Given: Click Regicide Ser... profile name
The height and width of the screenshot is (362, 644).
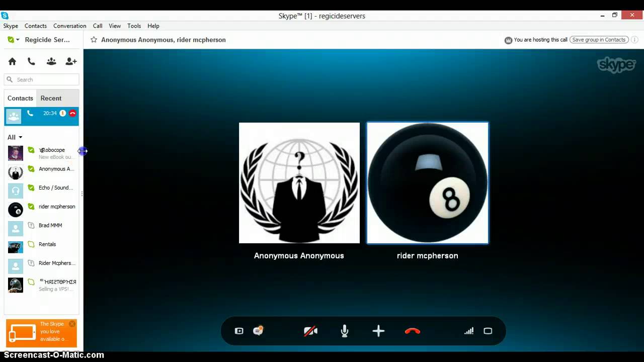Looking at the screenshot, I should [47, 40].
